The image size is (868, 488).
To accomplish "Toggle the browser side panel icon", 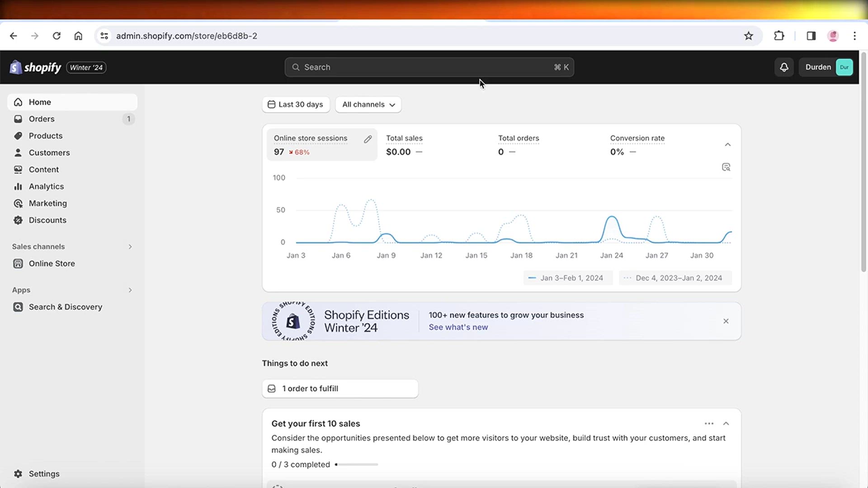I will tap(811, 36).
